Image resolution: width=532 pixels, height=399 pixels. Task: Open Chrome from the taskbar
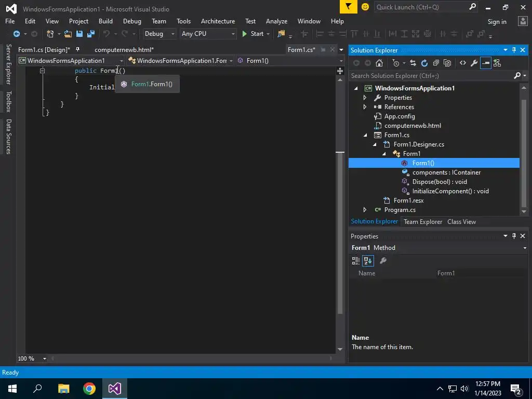[89, 389]
